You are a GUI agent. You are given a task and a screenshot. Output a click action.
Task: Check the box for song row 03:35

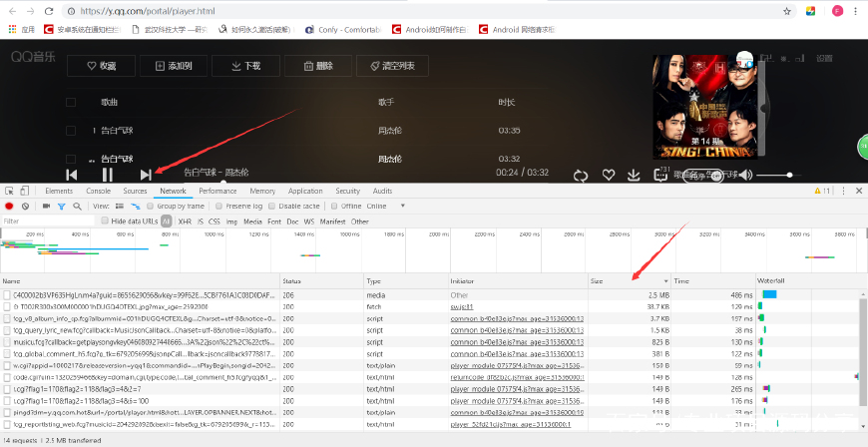pyautogui.click(x=71, y=131)
